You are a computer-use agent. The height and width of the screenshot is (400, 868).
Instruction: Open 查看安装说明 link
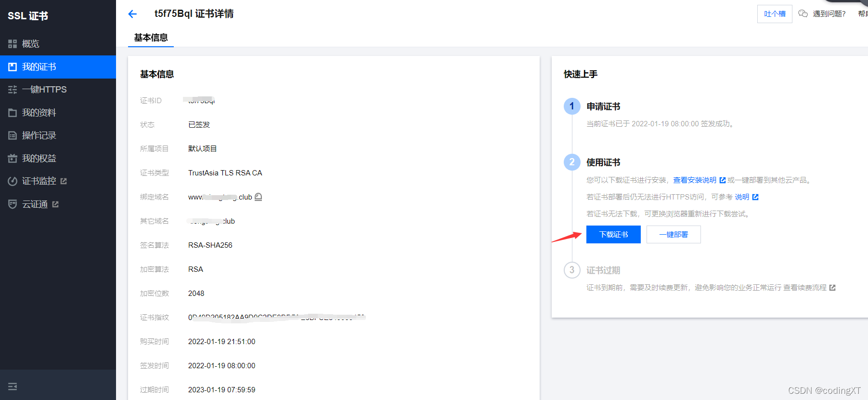[695, 180]
